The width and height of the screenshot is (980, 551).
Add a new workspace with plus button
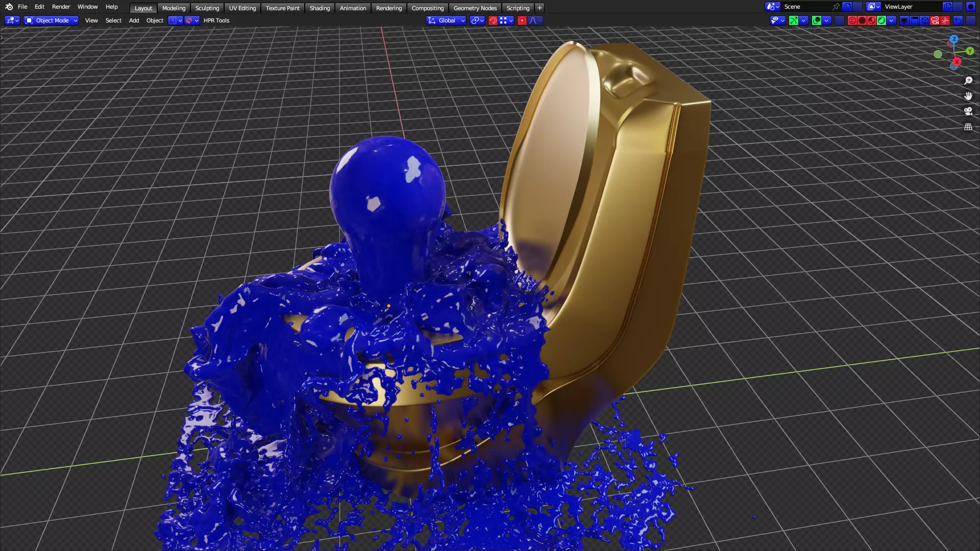[540, 8]
